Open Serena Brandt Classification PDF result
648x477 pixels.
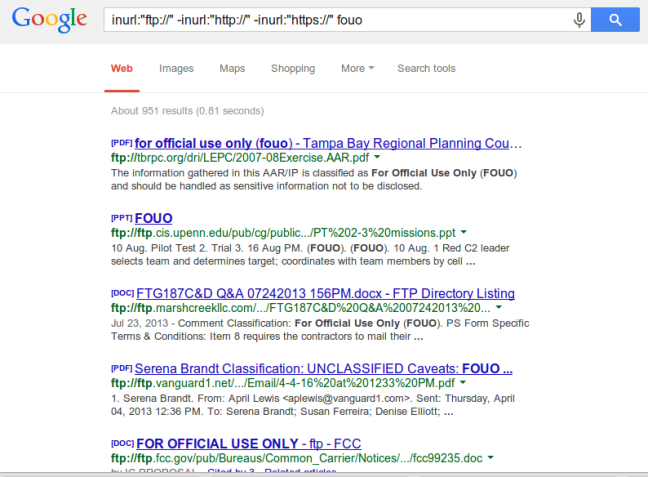coord(324,368)
